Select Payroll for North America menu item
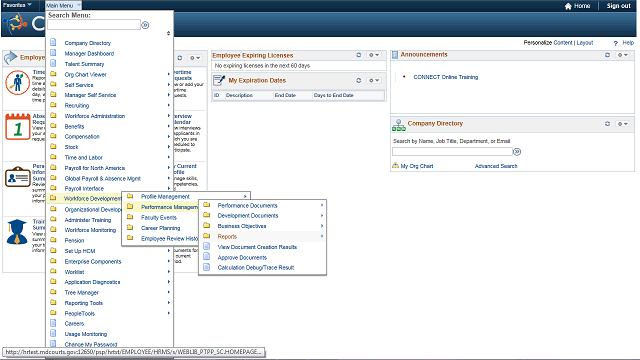This screenshot has width=640, height=360. 95,168
